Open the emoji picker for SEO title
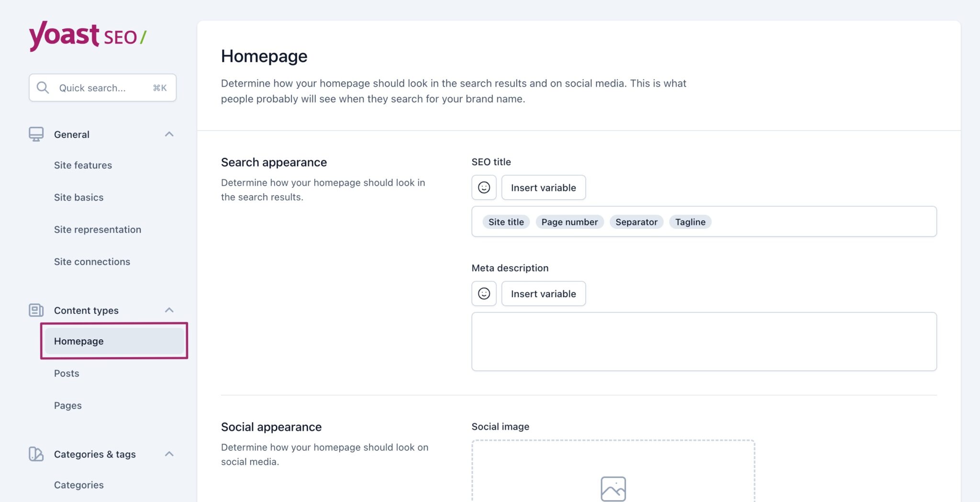 pyautogui.click(x=483, y=187)
